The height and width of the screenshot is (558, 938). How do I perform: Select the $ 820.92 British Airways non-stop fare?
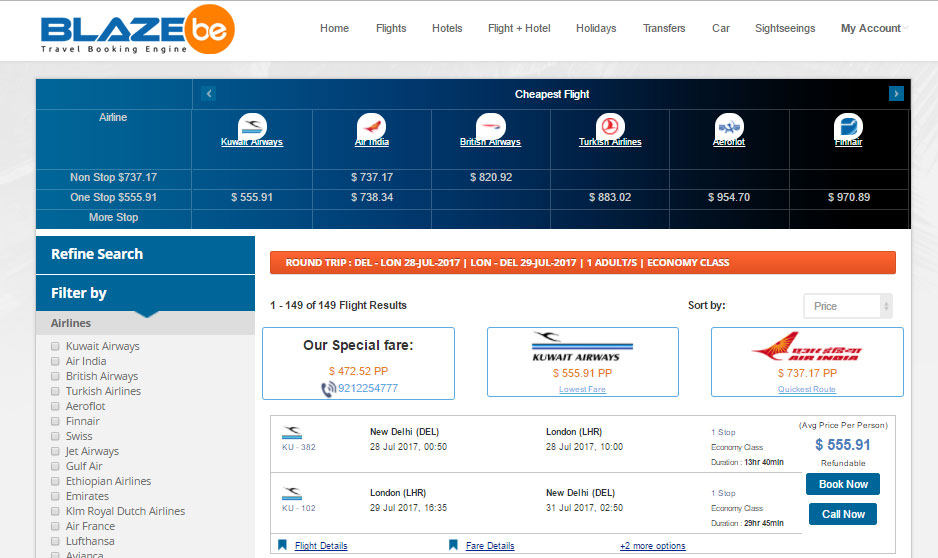(x=491, y=177)
